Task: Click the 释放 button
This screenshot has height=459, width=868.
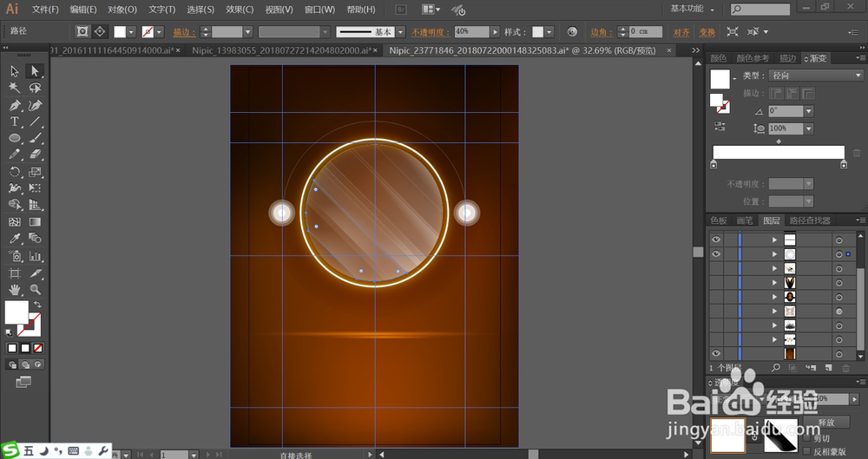Action: click(826, 422)
